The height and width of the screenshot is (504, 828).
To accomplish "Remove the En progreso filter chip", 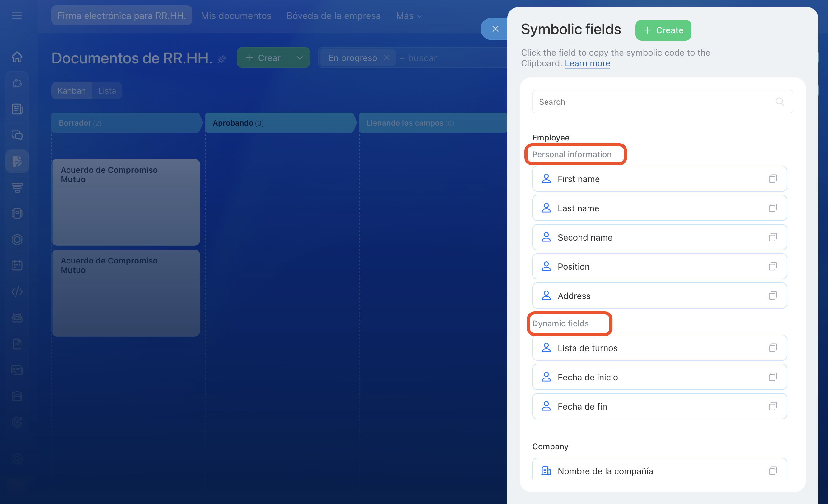I will [x=387, y=57].
